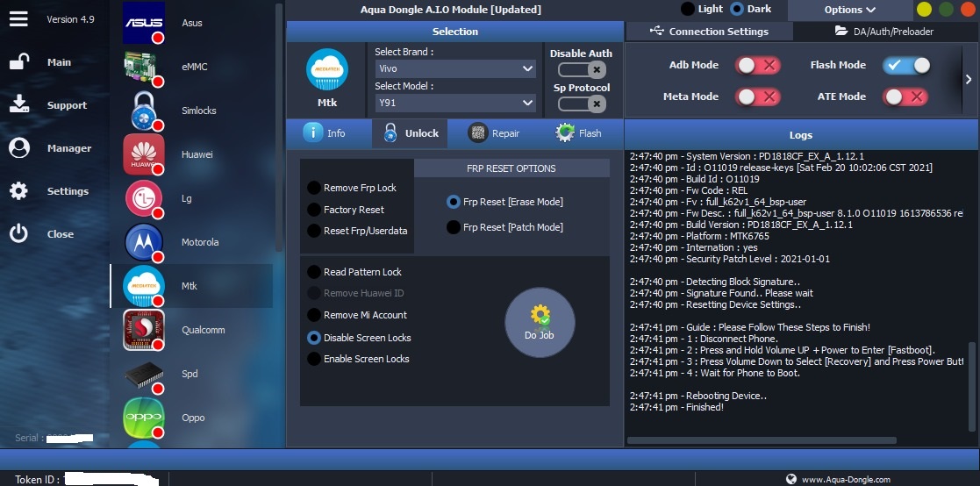Select Frp Reset [Erase Mode]
The width and height of the screenshot is (980, 486).
505,202
